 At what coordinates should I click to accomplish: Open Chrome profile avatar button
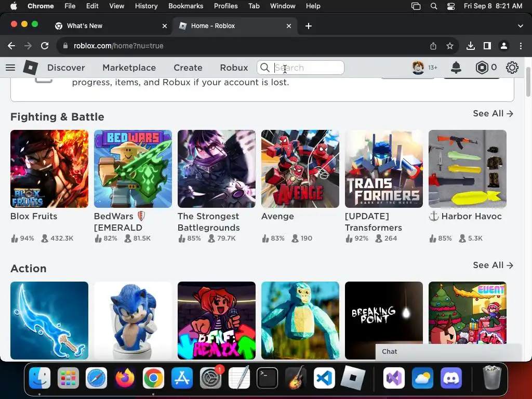504,46
